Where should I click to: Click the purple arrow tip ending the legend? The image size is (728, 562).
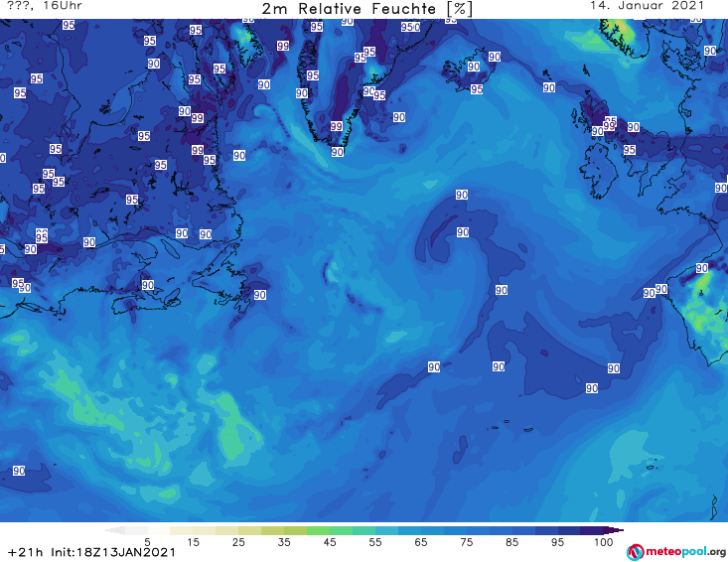[614, 530]
